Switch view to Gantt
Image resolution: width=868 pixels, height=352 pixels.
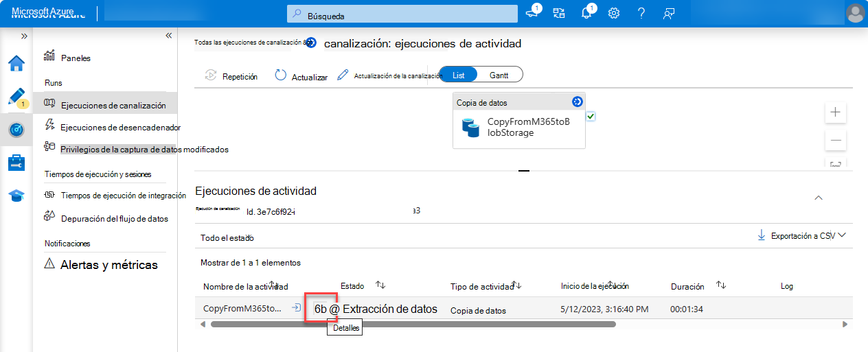[499, 75]
